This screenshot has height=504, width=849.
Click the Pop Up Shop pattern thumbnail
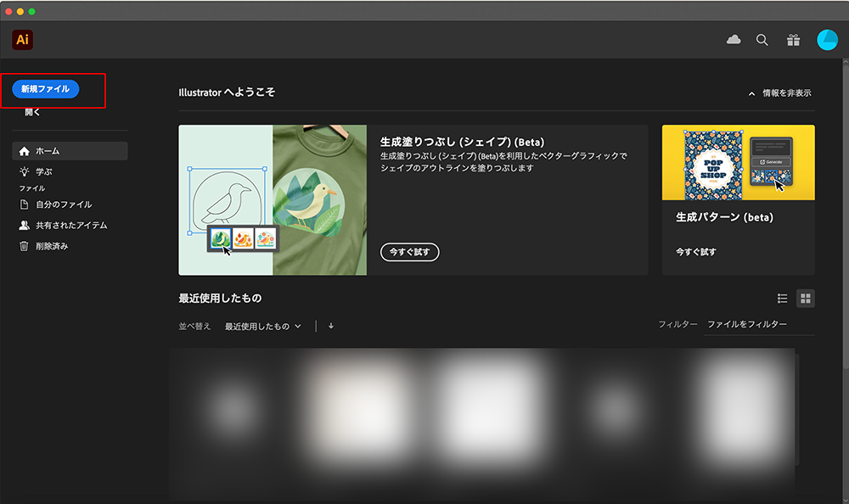point(738,162)
